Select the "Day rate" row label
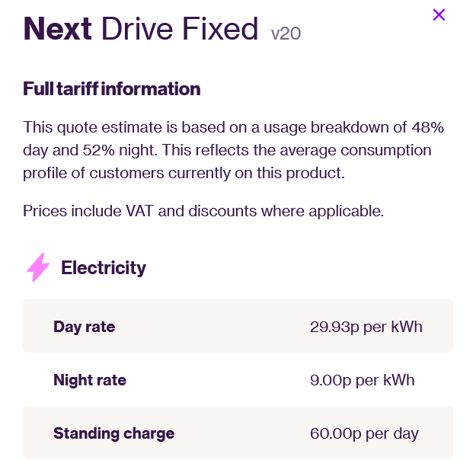This screenshot has height=460, width=476. pos(85,327)
